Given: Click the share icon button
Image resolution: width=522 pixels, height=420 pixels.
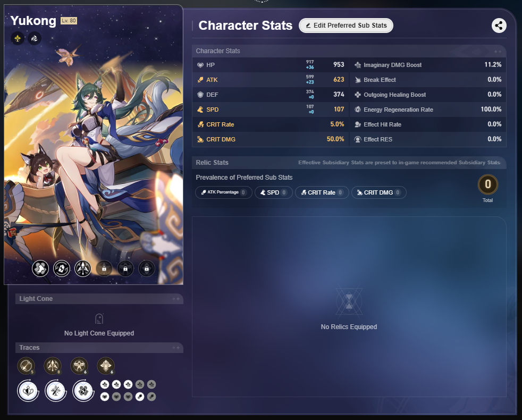Looking at the screenshot, I should (499, 26).
